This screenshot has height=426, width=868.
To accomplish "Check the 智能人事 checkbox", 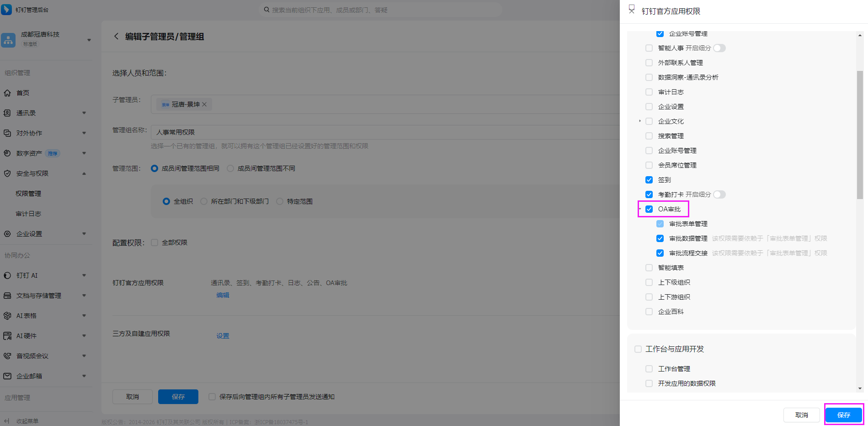I will [649, 48].
